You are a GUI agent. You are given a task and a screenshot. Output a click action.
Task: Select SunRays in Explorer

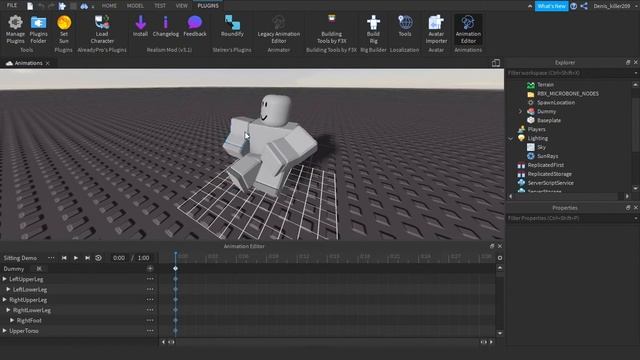(x=547, y=156)
